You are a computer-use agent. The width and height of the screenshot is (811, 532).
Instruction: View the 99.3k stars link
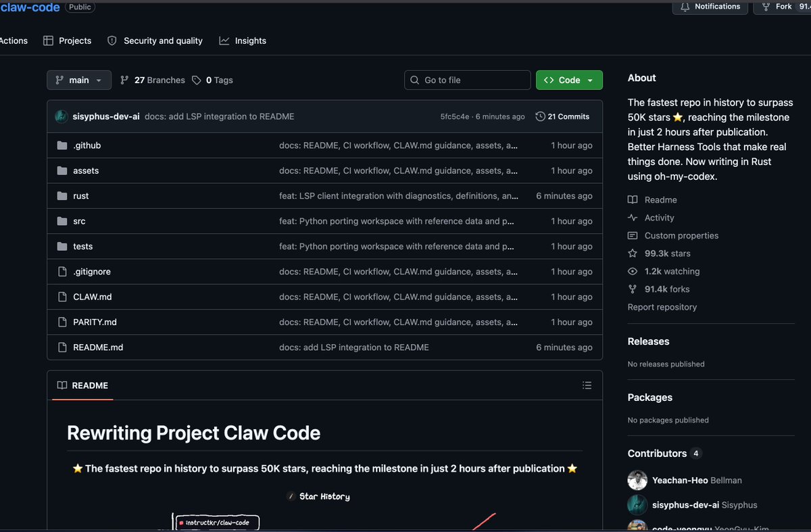[x=659, y=253]
